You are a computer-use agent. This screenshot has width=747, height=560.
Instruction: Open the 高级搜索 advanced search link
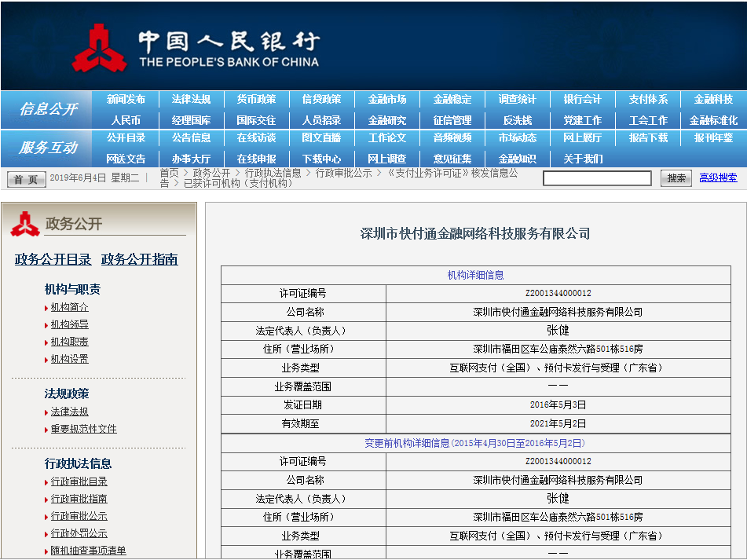point(718,178)
